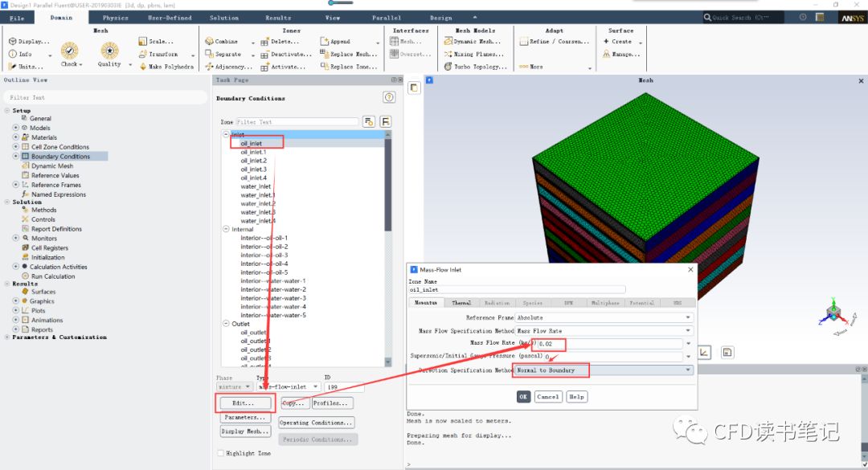Click the axis triad in the mesh view
The width and height of the screenshot is (868, 470).
(x=833, y=315)
